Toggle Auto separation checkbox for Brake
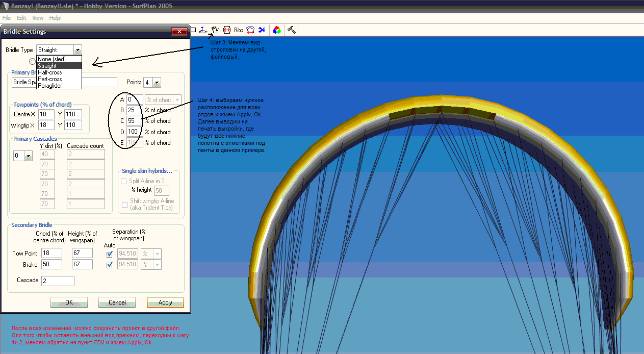644x354 pixels. 110,265
